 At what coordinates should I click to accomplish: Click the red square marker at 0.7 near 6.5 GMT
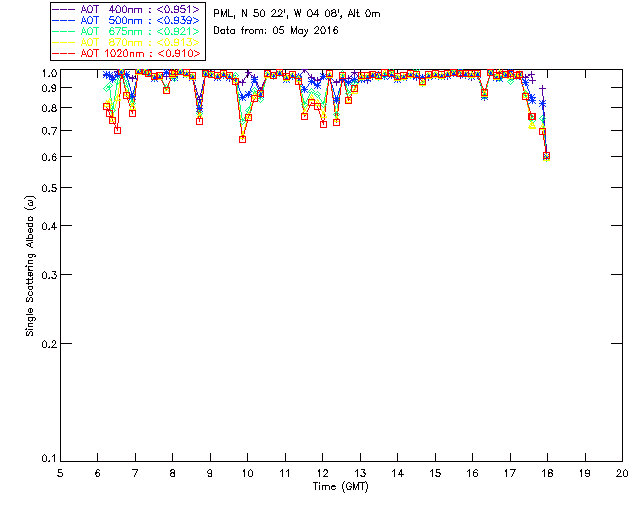pos(118,130)
